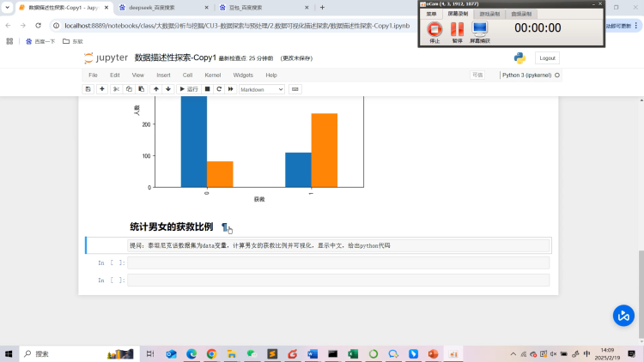Open the Cell menu

pyautogui.click(x=187, y=75)
